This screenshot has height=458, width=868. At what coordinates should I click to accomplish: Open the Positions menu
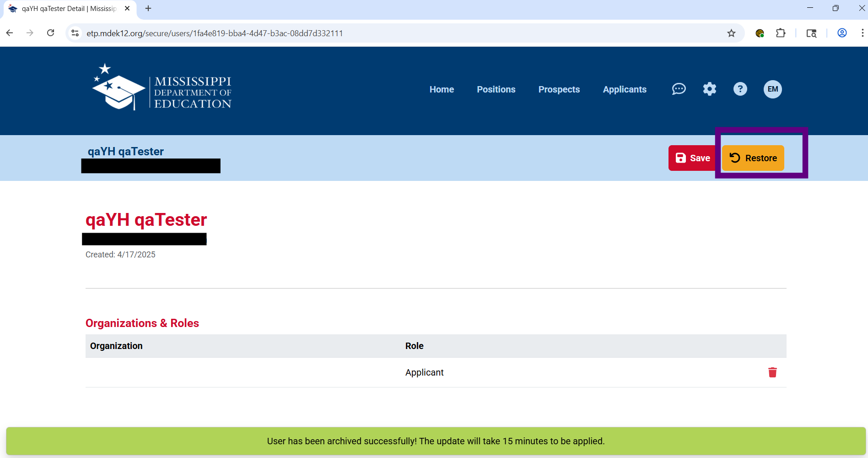496,89
